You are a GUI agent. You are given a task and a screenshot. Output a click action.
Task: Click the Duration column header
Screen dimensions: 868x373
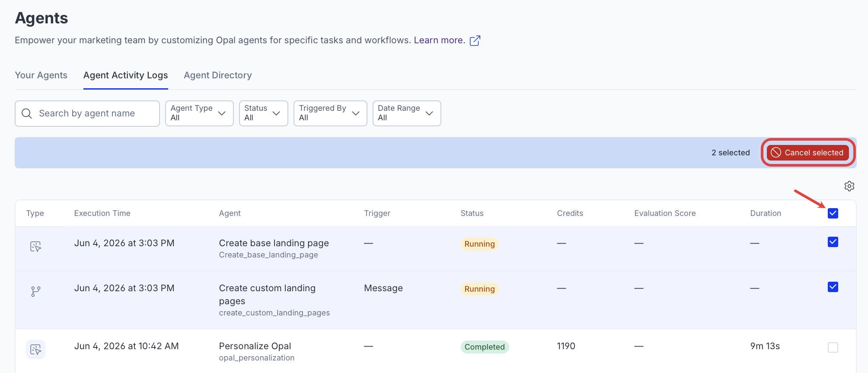766,213
